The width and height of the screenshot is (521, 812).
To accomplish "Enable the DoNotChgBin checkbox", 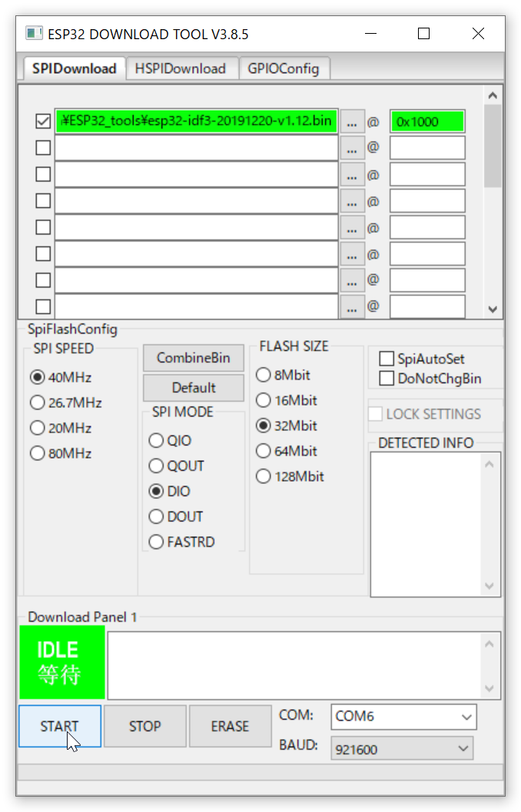I will 387,378.
